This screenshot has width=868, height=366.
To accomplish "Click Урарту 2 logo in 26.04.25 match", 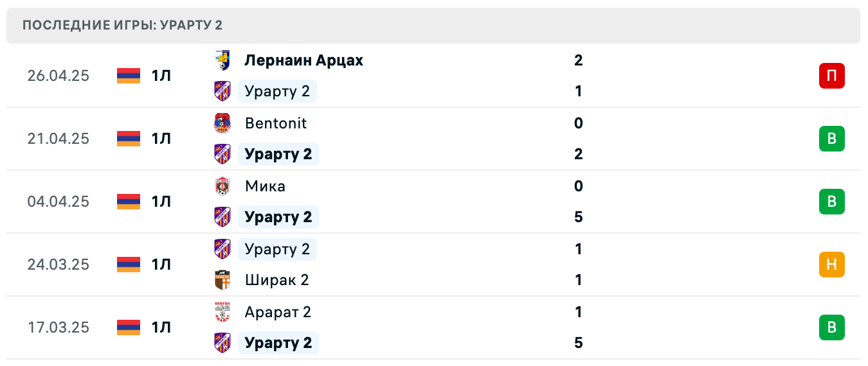I will click(x=222, y=91).
